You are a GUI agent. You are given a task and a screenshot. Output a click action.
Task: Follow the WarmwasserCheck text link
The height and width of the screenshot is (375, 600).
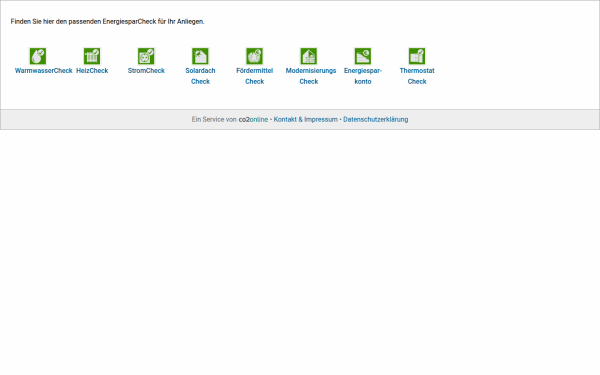pos(44,71)
